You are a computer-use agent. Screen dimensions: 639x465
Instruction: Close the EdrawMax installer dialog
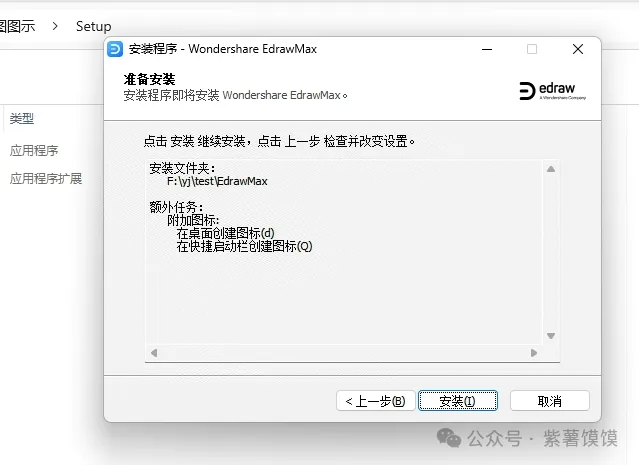(578, 49)
